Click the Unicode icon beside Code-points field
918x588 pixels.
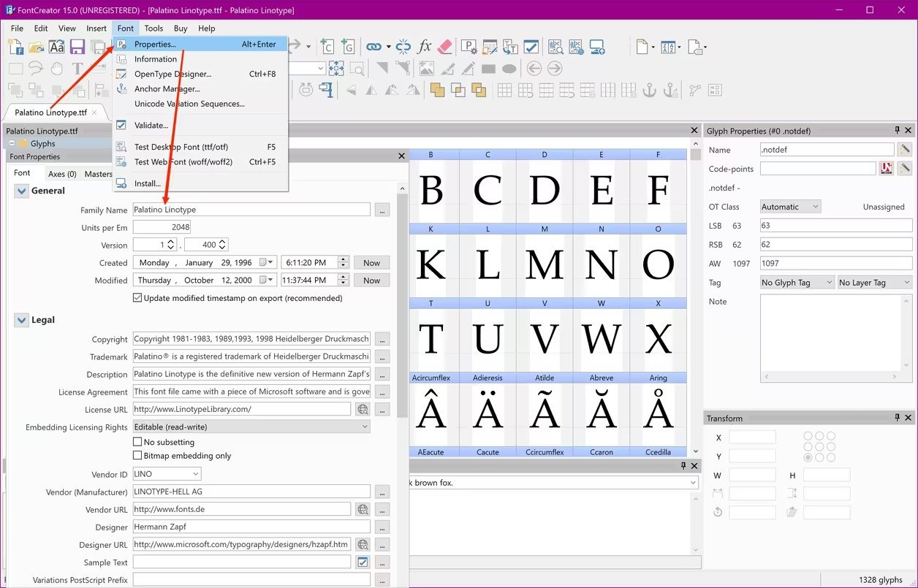887,169
